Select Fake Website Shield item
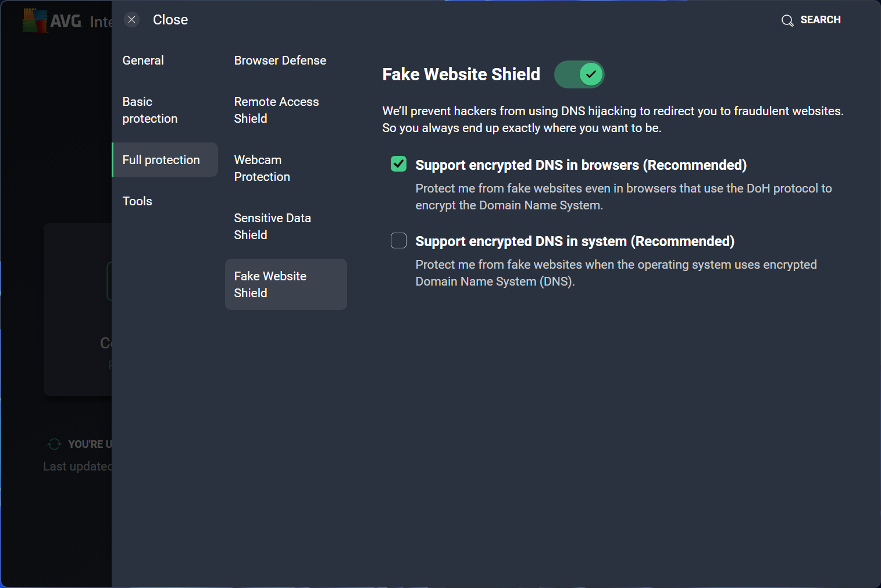This screenshot has height=588, width=881. [x=270, y=284]
